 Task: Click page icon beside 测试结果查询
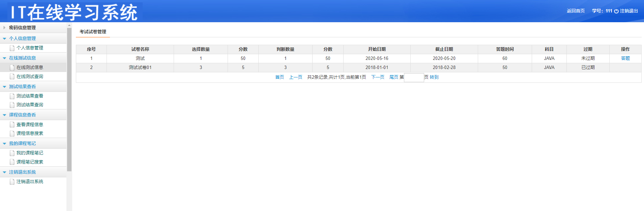coord(12,105)
